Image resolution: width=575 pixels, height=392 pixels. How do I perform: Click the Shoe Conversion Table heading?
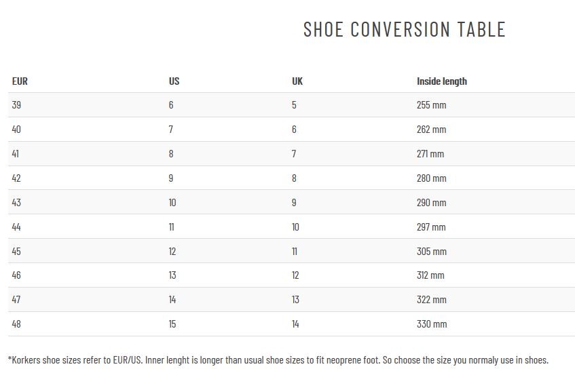[405, 29]
